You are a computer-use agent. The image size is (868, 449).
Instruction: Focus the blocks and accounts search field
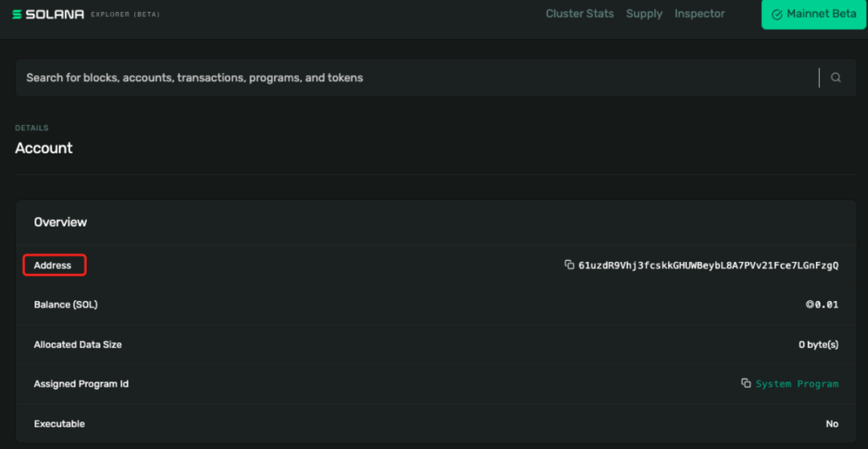[x=402, y=78]
